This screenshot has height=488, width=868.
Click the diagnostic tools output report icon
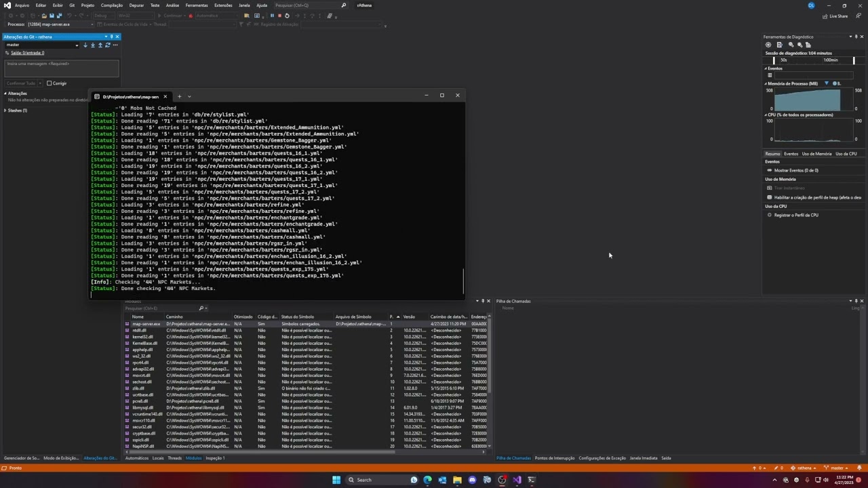coord(780,45)
